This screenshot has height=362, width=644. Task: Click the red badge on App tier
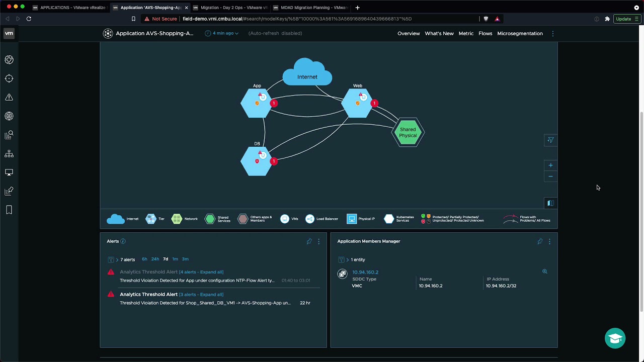coord(274,103)
